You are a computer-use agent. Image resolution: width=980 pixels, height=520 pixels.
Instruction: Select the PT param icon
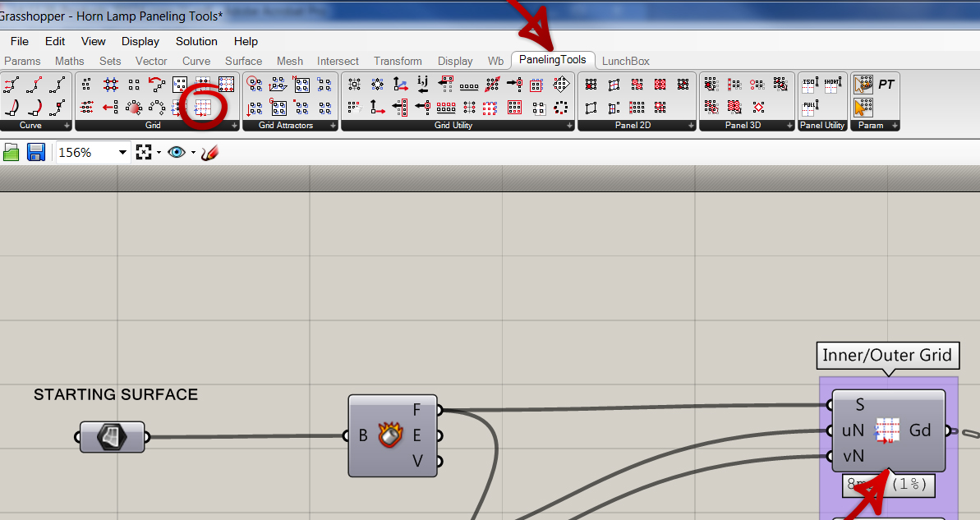click(886, 85)
